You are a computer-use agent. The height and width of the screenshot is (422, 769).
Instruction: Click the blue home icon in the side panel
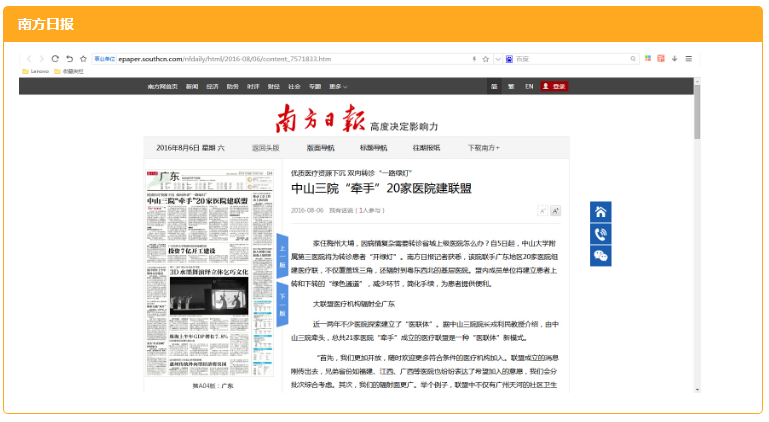[601, 212]
